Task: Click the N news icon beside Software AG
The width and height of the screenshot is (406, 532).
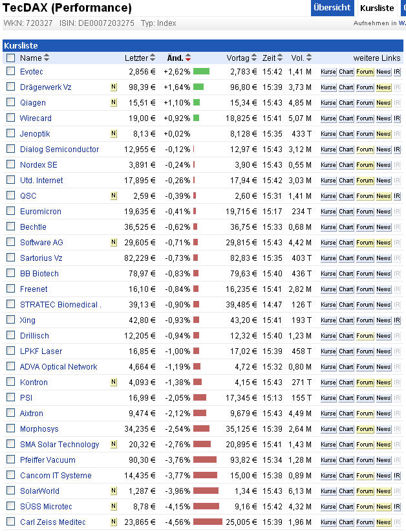Action: point(114,243)
